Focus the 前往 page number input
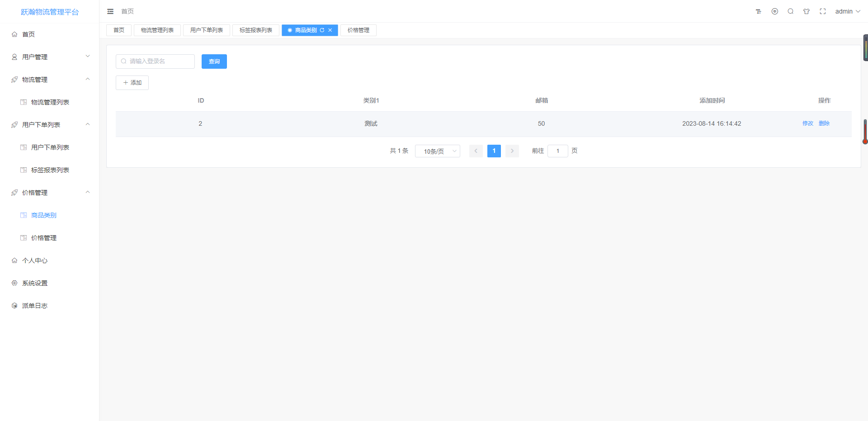 tap(558, 151)
